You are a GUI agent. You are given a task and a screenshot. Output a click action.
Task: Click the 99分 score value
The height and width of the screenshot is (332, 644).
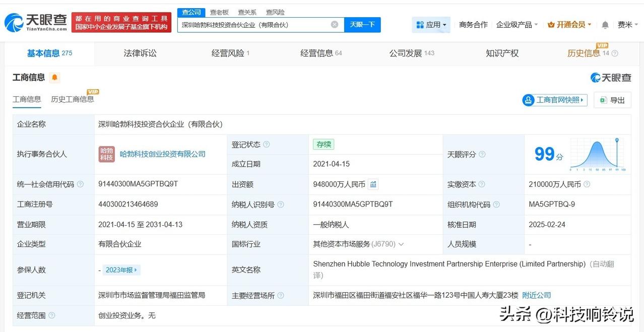tap(549, 154)
